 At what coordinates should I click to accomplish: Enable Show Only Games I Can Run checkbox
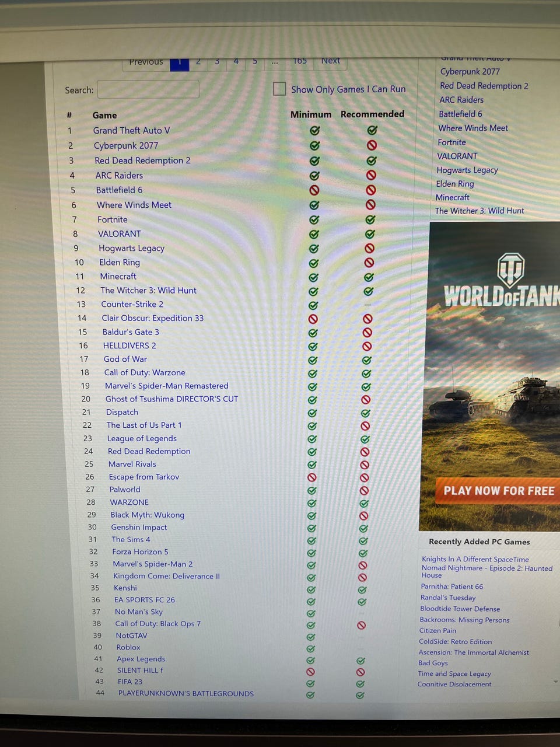point(279,89)
